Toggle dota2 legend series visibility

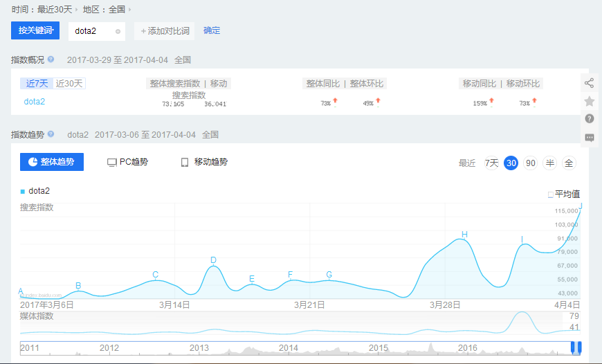pos(35,191)
